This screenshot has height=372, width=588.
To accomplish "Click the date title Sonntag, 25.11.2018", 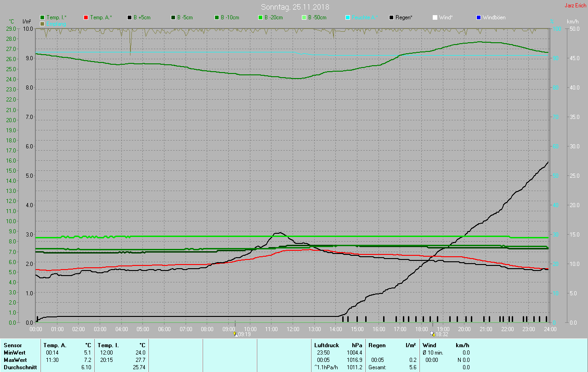I will click(295, 7).
